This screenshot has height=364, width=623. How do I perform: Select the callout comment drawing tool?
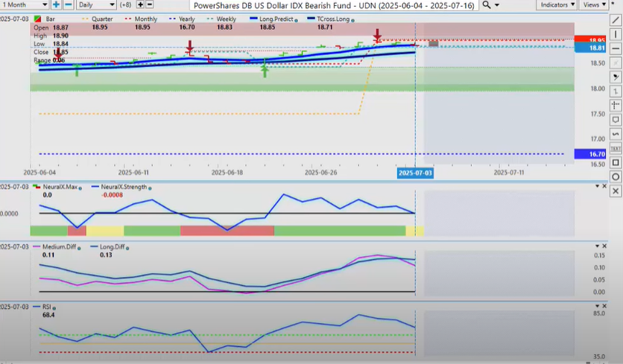[x=616, y=120]
